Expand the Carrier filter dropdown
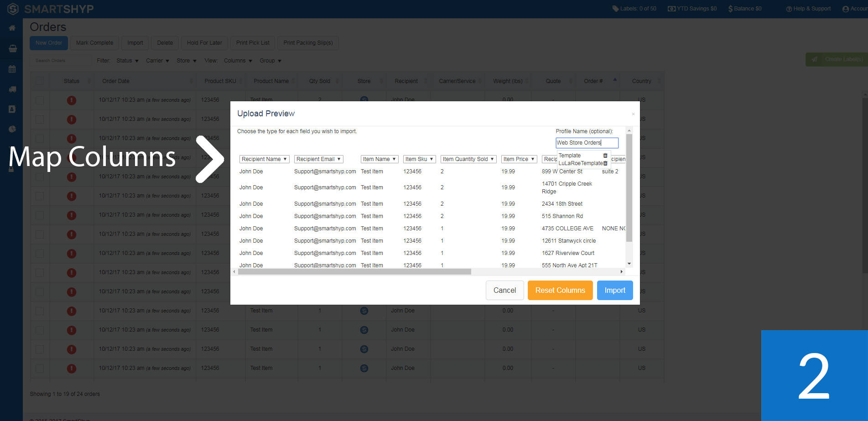This screenshot has width=868, height=421. [x=157, y=60]
